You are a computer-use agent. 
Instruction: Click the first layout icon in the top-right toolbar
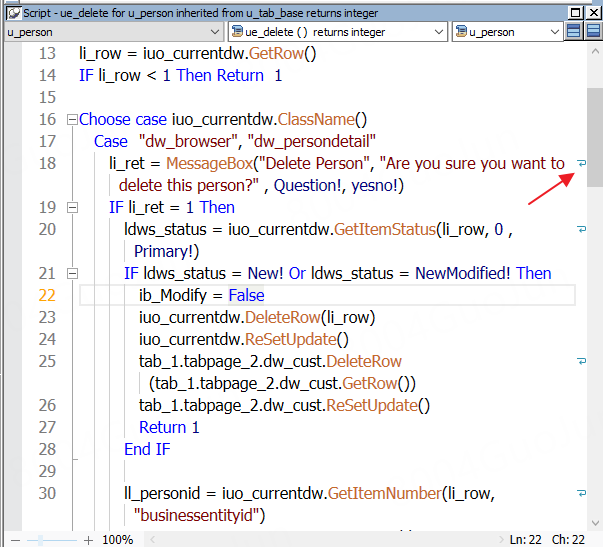click(x=574, y=32)
